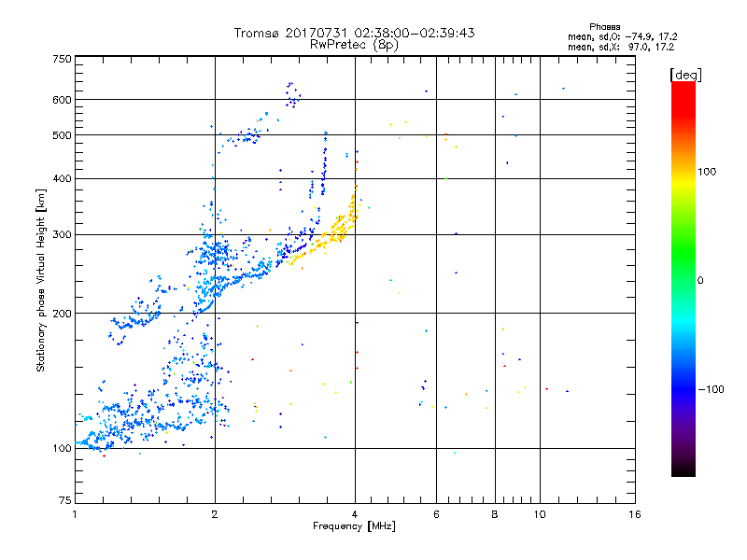Click the 'Phases' label above the statistics
The image size is (747, 560).
tap(604, 27)
